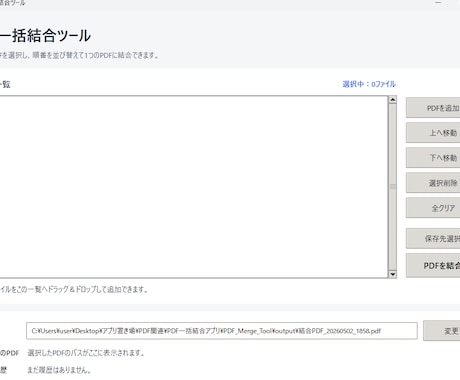Click the 選択中：0ファイル status text
The image size is (460, 380).
369,84
